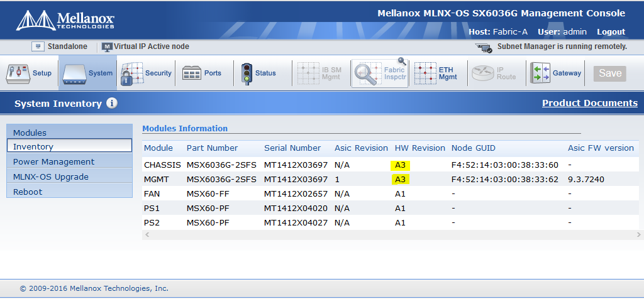Click the Asic FW version column header
Viewport: 644px width, 299px height.
tap(601, 148)
